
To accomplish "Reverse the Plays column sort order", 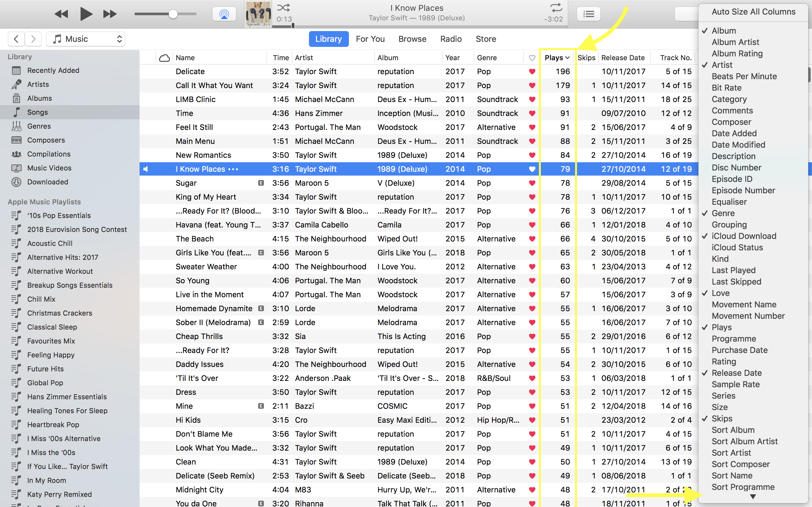I will pos(555,57).
